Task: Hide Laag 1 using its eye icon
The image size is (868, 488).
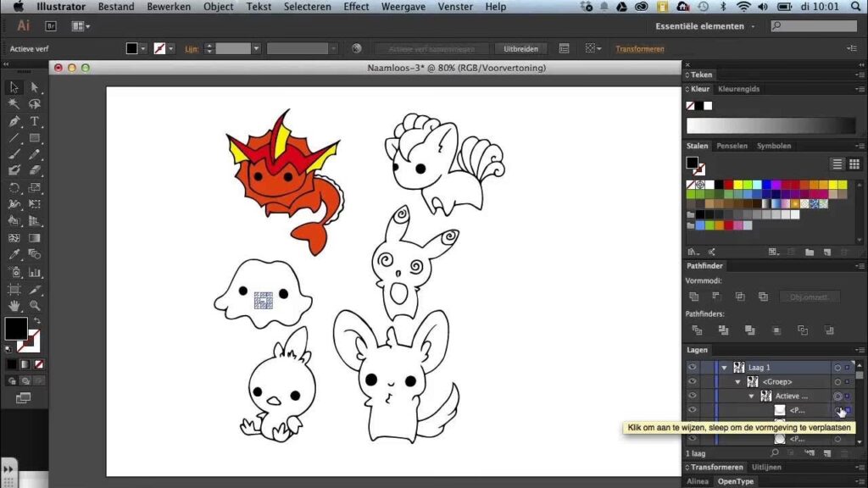Action: pos(693,367)
